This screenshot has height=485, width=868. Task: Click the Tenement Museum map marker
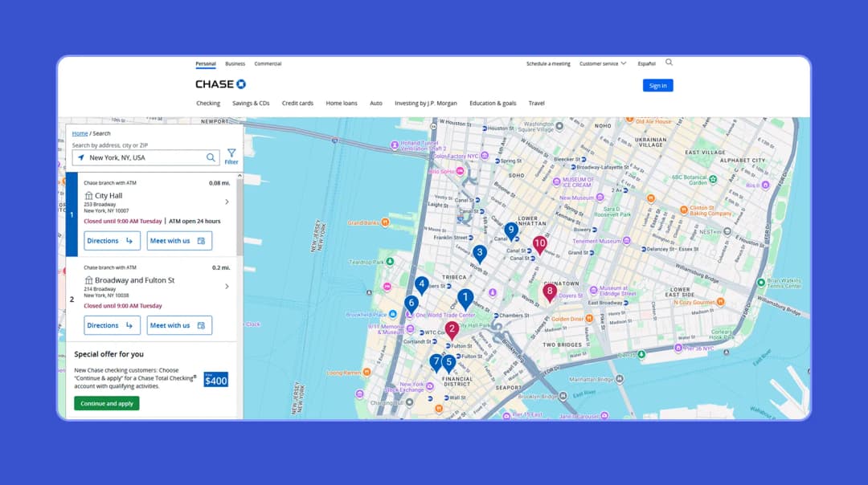pyautogui.click(x=627, y=241)
